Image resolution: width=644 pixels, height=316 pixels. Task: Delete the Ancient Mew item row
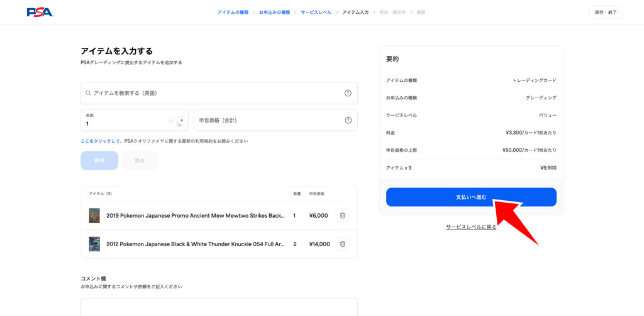[343, 215]
